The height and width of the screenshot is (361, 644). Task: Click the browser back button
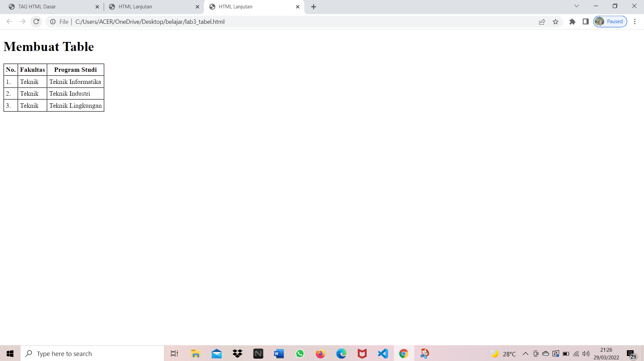point(9,21)
